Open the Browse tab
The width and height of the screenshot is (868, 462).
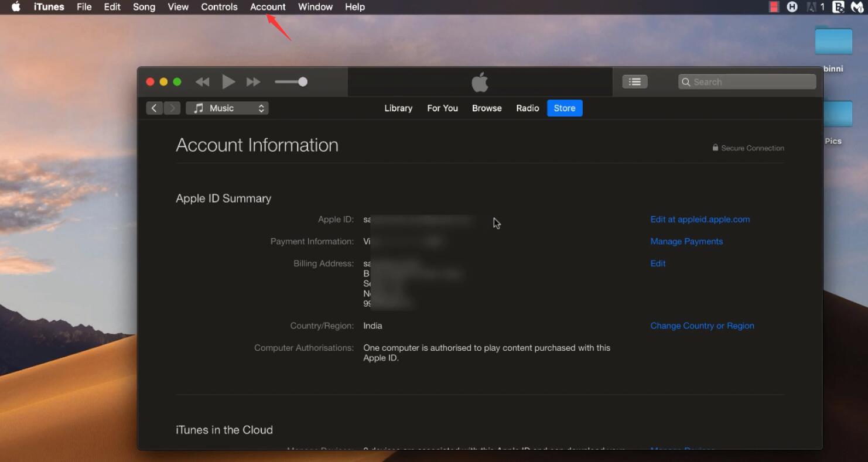[x=487, y=108]
